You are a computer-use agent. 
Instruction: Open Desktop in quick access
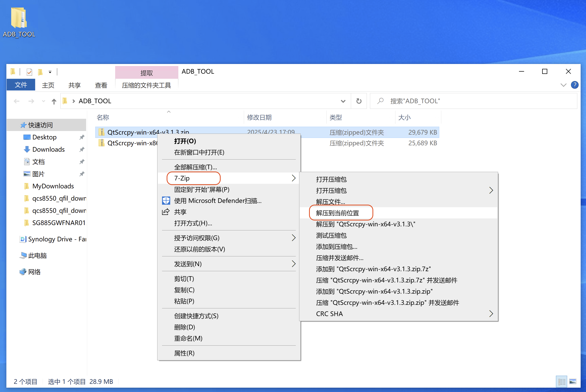[44, 137]
